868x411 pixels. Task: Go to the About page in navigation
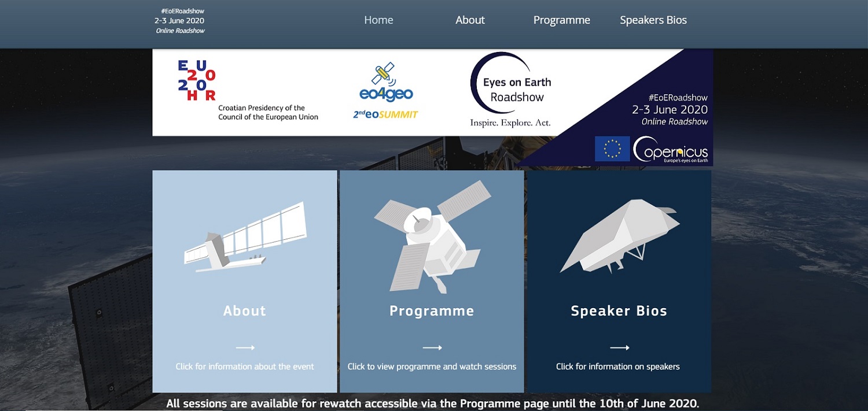coord(470,20)
